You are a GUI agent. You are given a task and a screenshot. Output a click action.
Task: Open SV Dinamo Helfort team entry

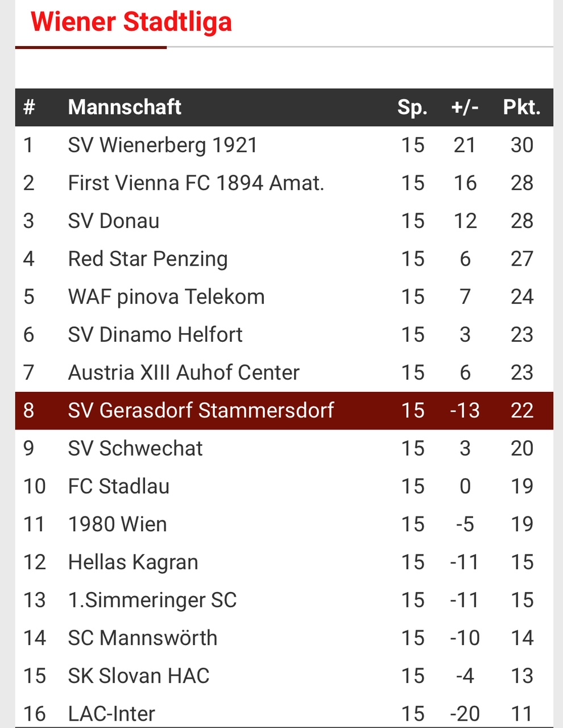[x=284, y=334]
